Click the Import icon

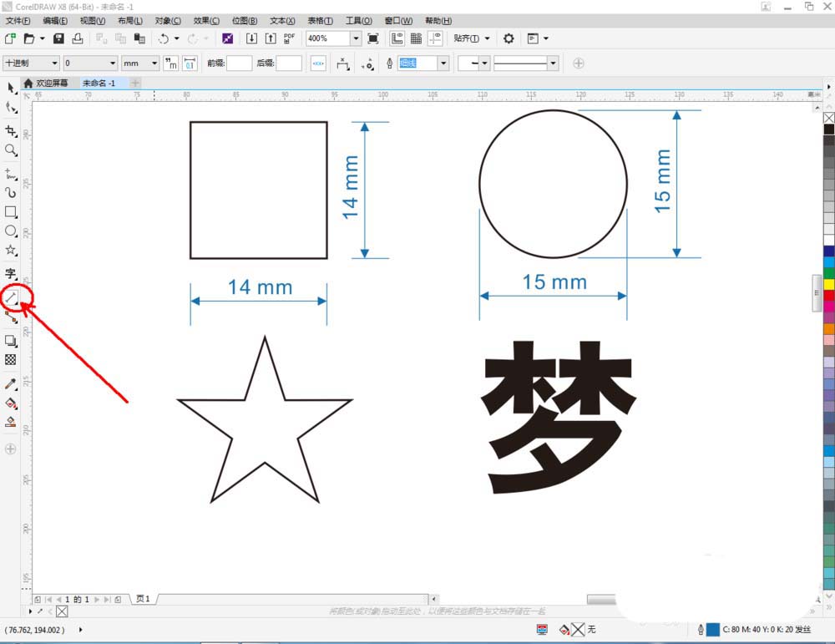(251, 38)
